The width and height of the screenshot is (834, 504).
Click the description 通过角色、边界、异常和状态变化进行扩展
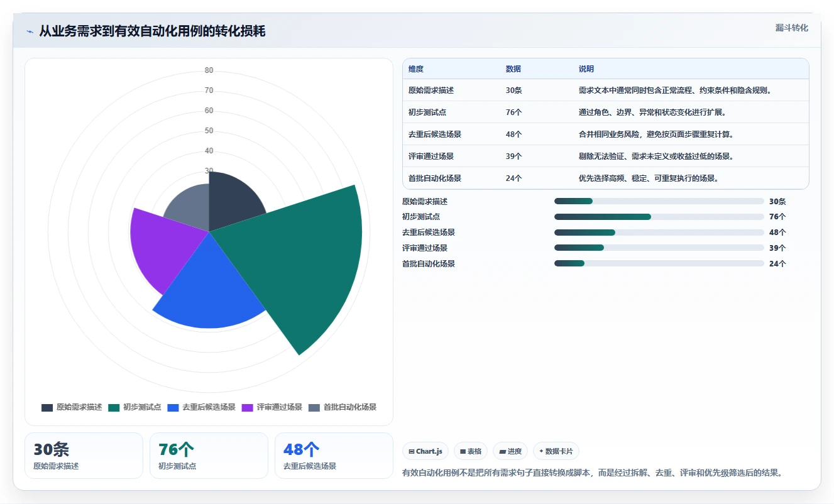(x=652, y=112)
